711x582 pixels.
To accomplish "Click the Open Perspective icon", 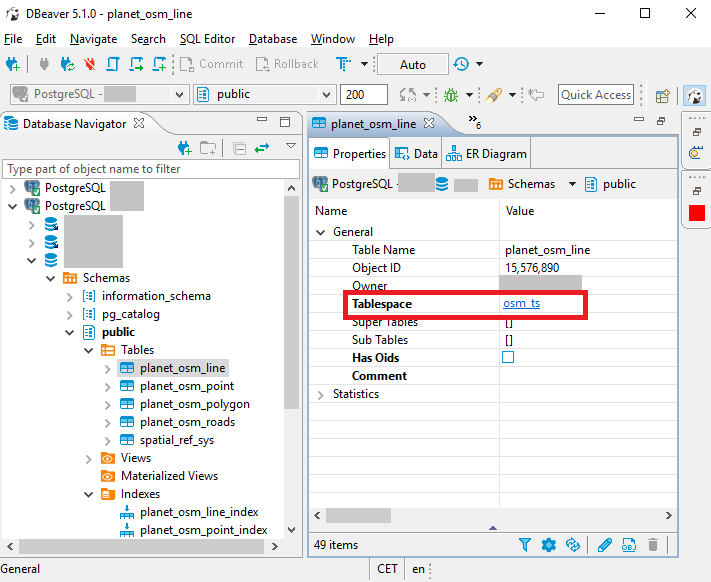I will point(662,96).
